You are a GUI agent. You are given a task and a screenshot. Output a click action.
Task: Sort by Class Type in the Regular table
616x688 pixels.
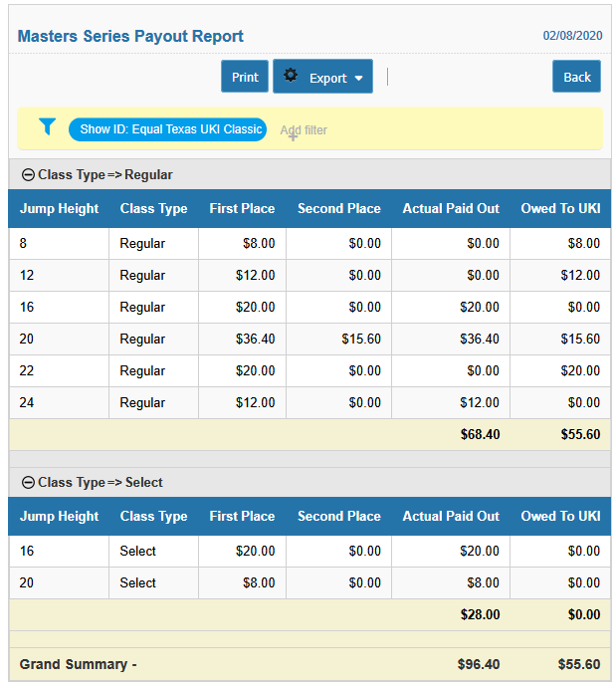[153, 208]
